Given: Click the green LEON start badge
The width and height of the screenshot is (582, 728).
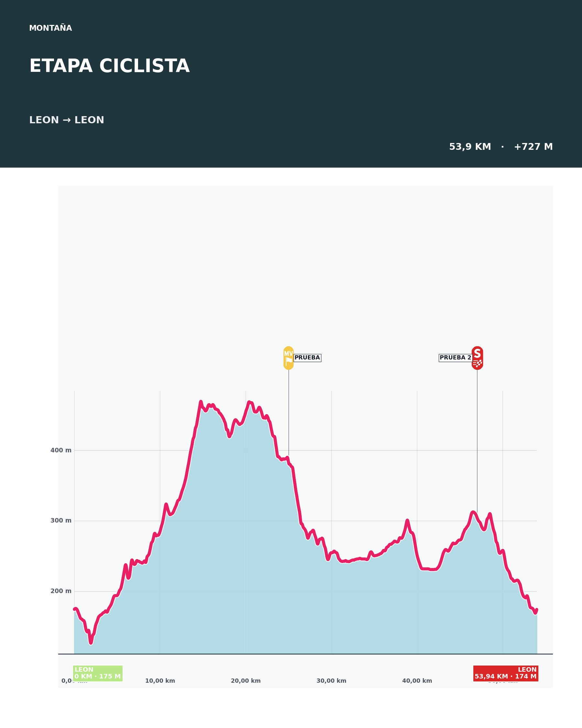Looking at the screenshot, I should [98, 674].
